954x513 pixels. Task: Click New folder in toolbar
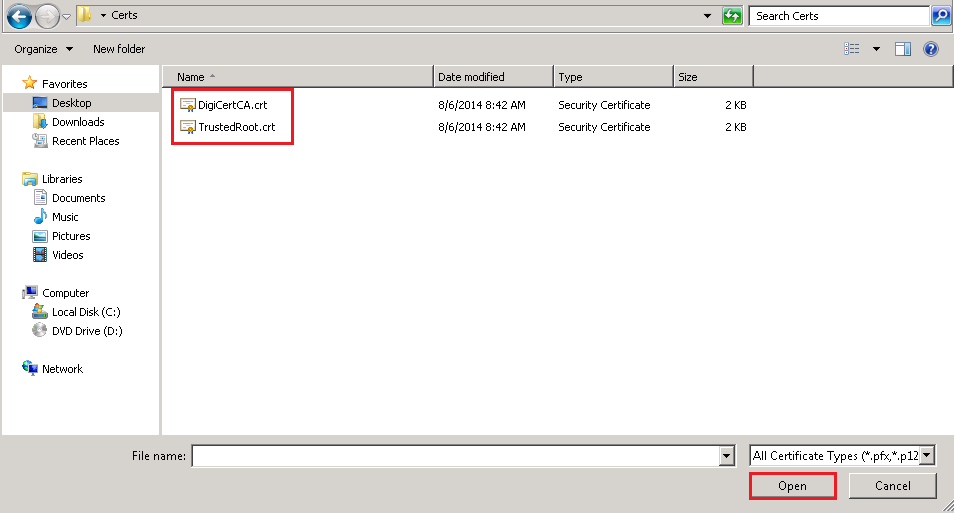point(119,49)
